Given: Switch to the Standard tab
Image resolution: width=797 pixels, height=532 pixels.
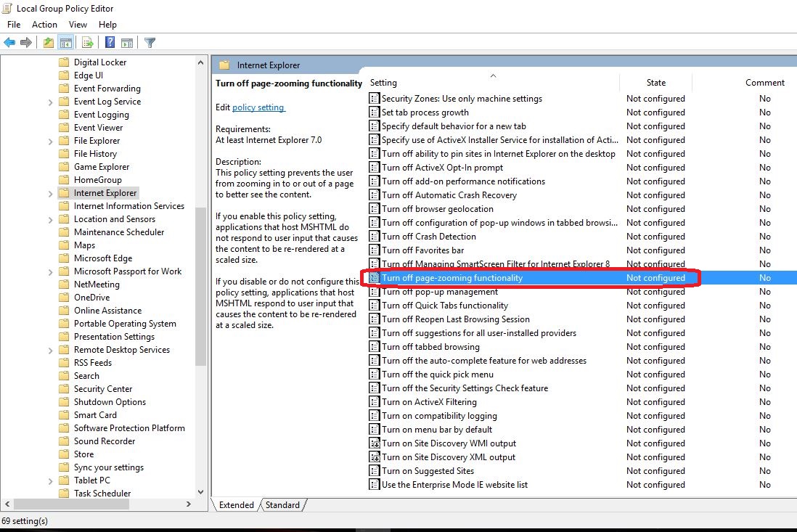Looking at the screenshot, I should coord(282,505).
